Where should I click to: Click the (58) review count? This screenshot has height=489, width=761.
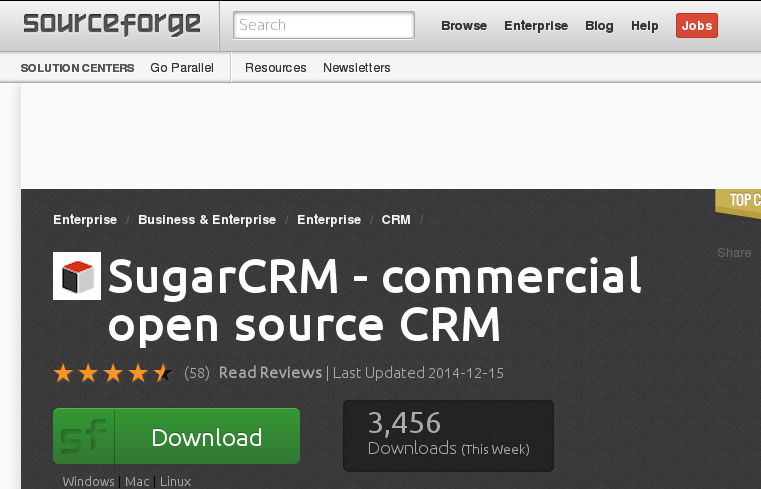point(197,373)
